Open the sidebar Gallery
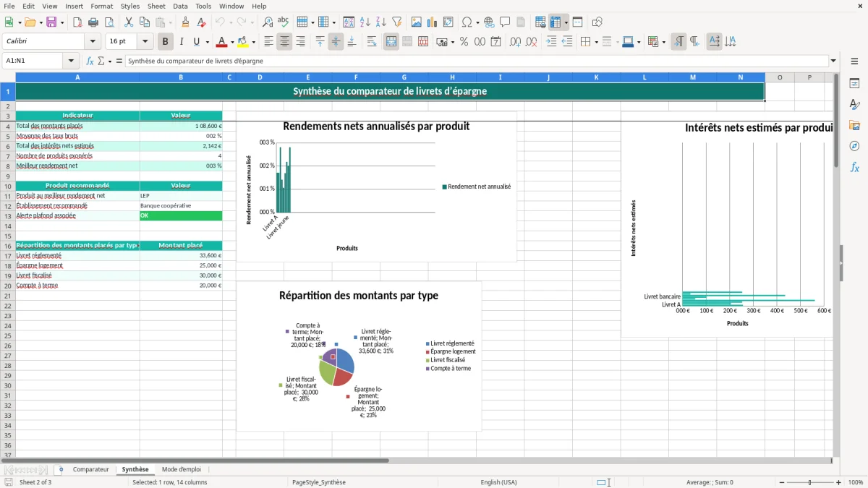This screenshot has height=488, width=868. [854, 125]
